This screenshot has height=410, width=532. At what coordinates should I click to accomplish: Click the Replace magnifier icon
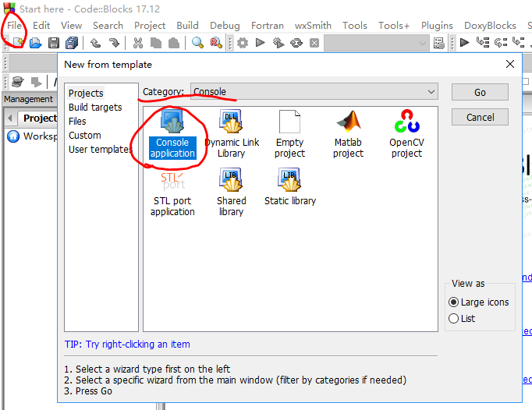[x=216, y=43]
